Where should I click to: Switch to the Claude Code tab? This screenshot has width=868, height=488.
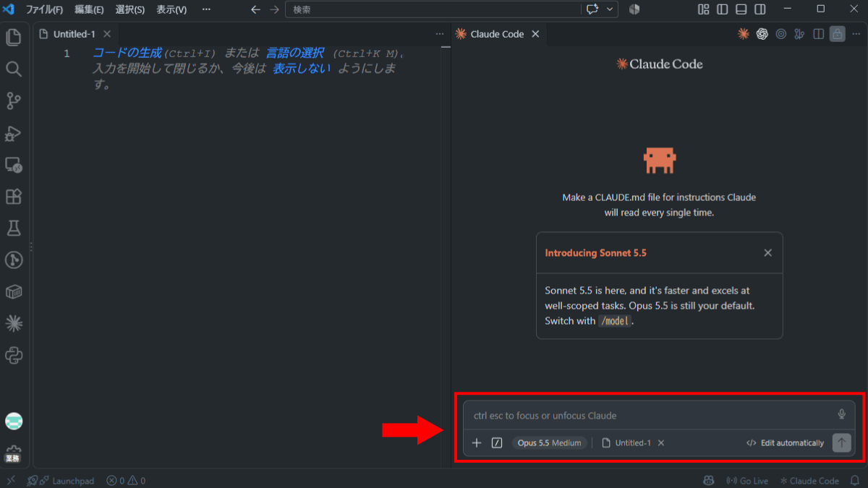497,34
